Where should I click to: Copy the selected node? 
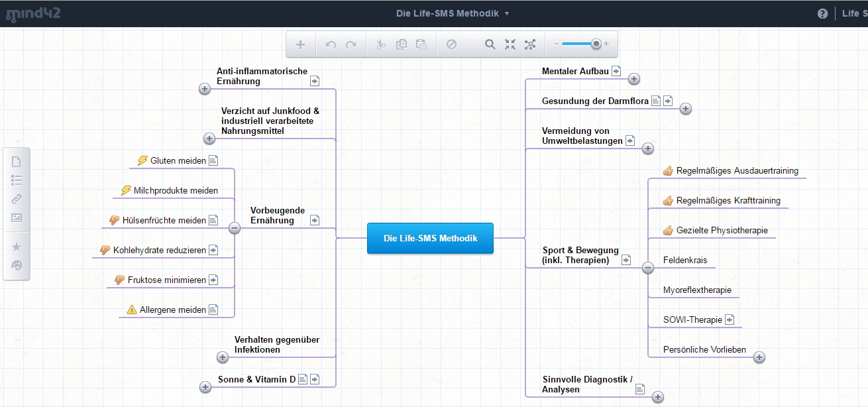401,44
